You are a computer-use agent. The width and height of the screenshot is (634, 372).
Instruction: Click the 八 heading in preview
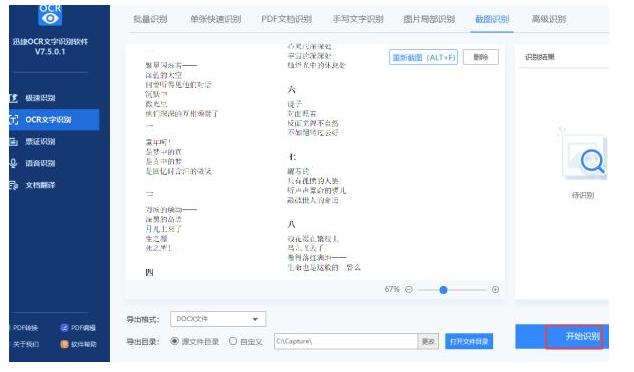pos(292,224)
